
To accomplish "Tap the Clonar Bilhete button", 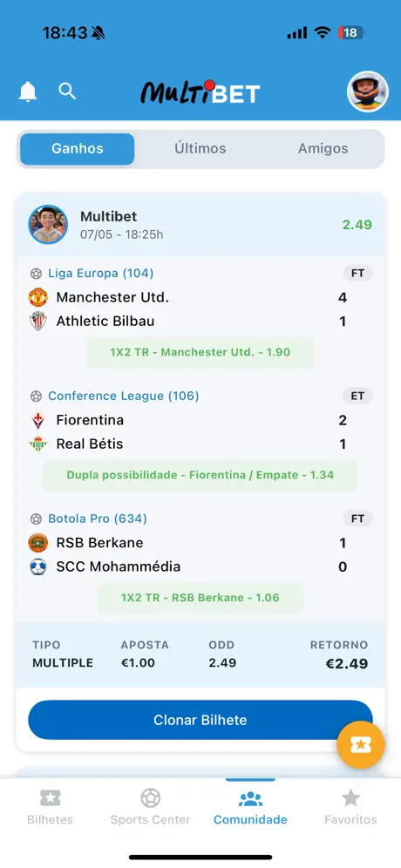I will pos(200,720).
